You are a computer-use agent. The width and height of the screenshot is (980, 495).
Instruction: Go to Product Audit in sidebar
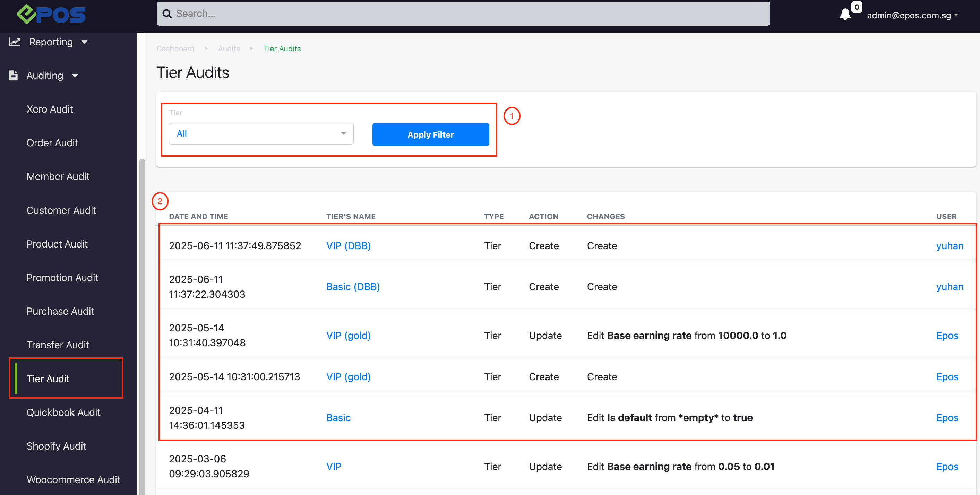click(57, 244)
